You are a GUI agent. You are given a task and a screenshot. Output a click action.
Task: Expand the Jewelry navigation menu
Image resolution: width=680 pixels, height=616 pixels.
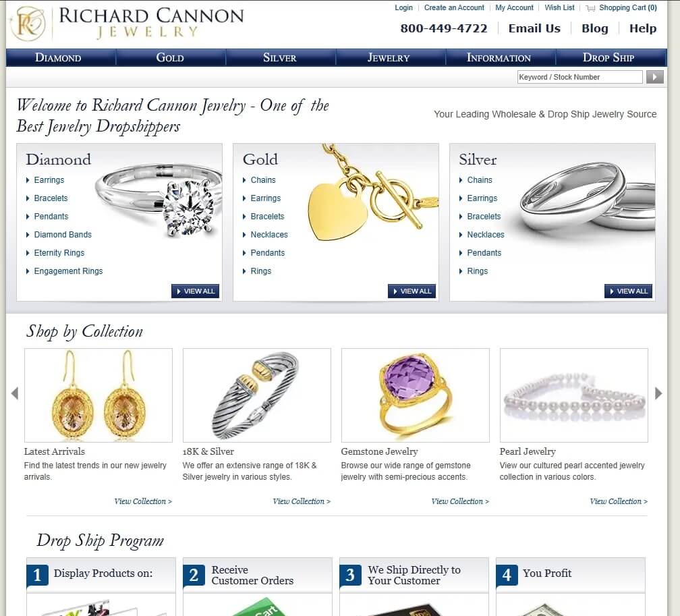coord(389,58)
